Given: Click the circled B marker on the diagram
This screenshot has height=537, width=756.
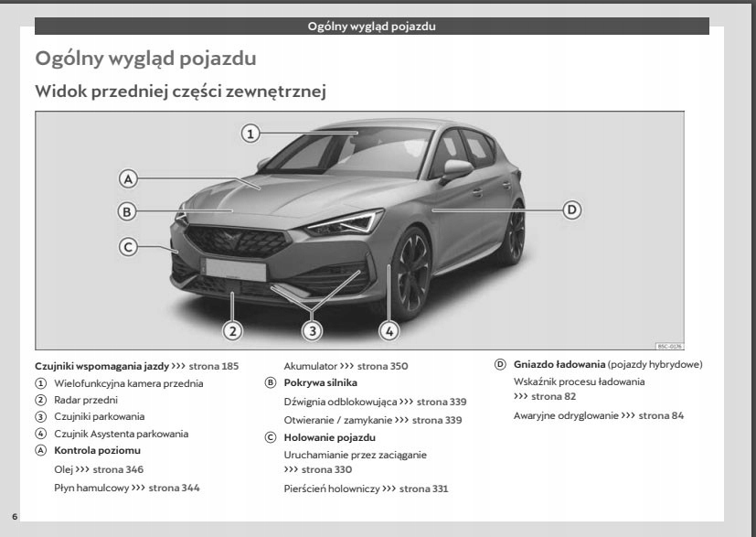Looking at the screenshot, I should [x=127, y=211].
